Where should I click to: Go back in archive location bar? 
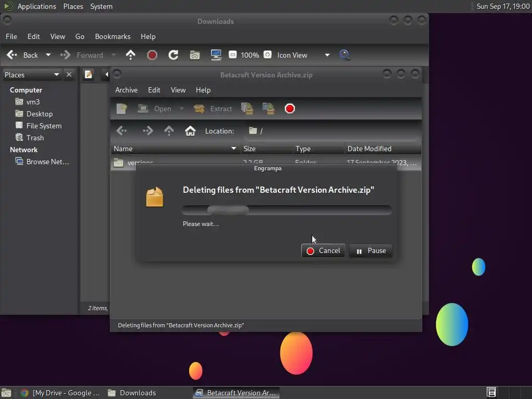(122, 130)
